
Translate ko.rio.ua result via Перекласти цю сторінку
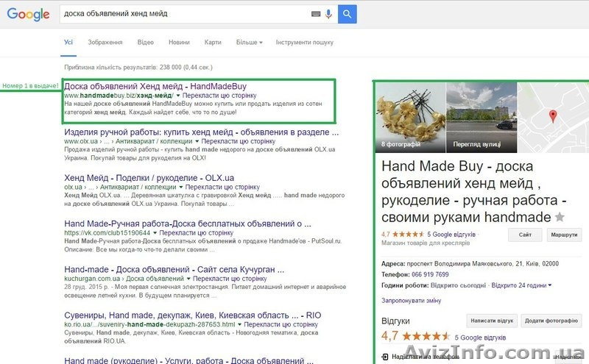click(281, 324)
